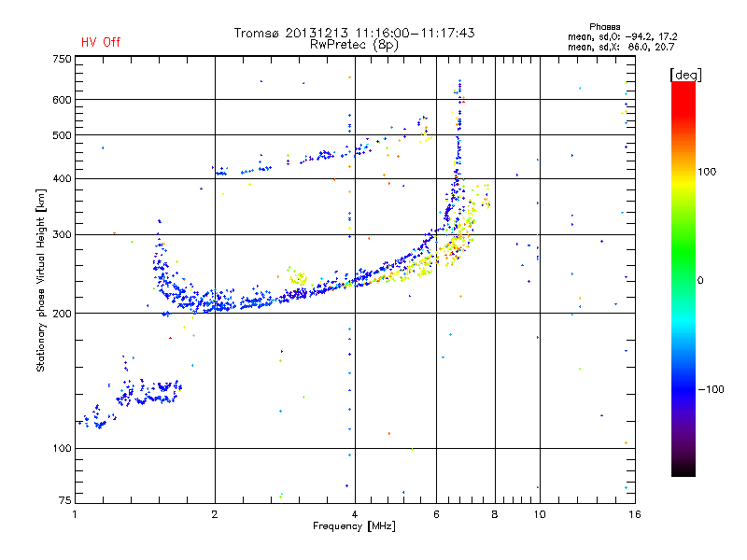747x560 pixels.
Task: Click the 100 tick label on the height axis
Action: pyautogui.click(x=62, y=448)
